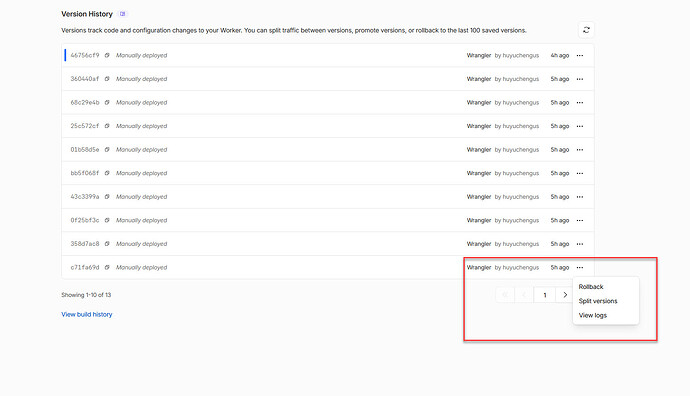
Task: Go to the next page of versions
Action: (565, 295)
